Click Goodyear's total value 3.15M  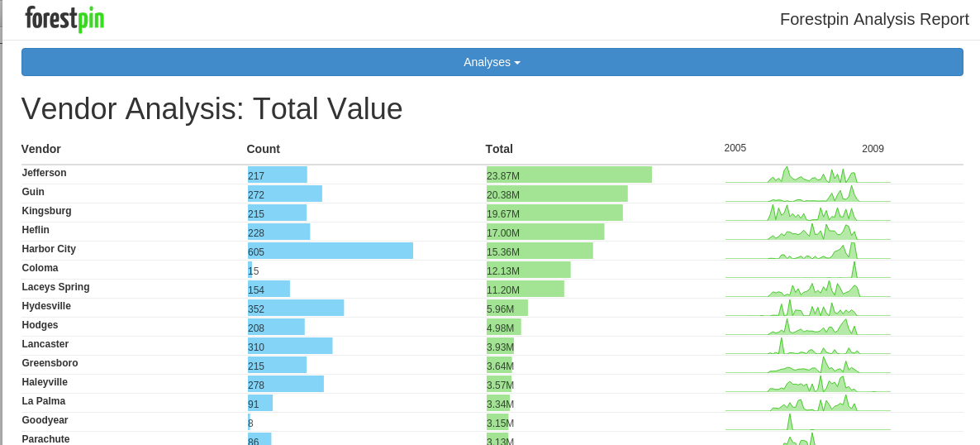click(x=500, y=423)
